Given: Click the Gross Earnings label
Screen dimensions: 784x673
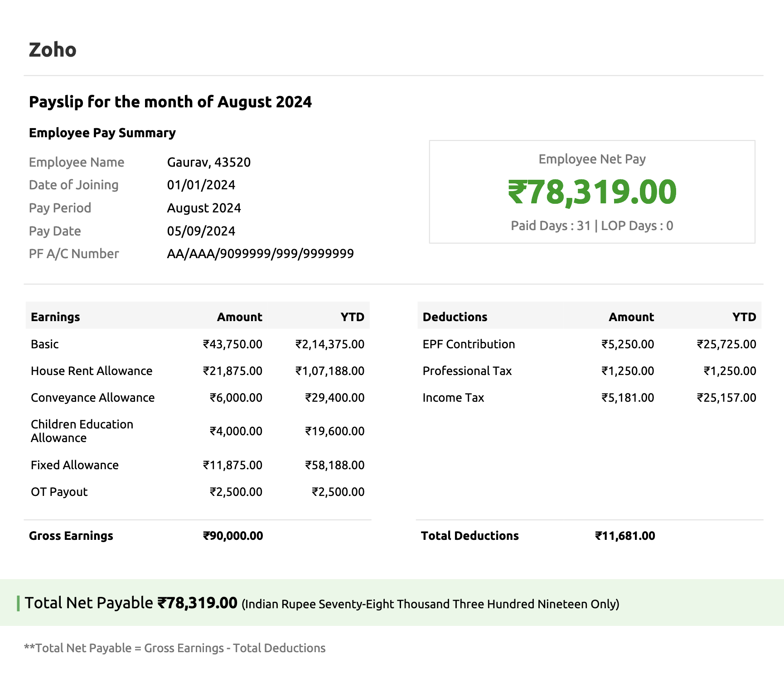Looking at the screenshot, I should (71, 536).
